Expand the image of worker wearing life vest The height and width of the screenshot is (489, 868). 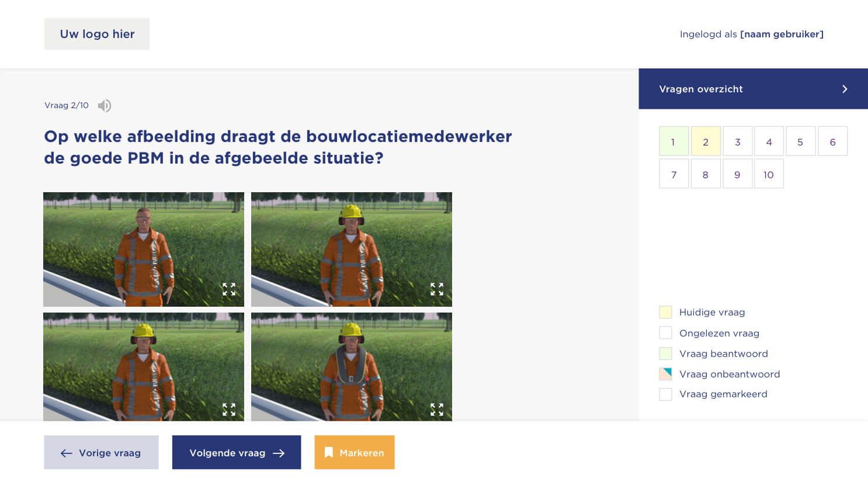point(437,409)
